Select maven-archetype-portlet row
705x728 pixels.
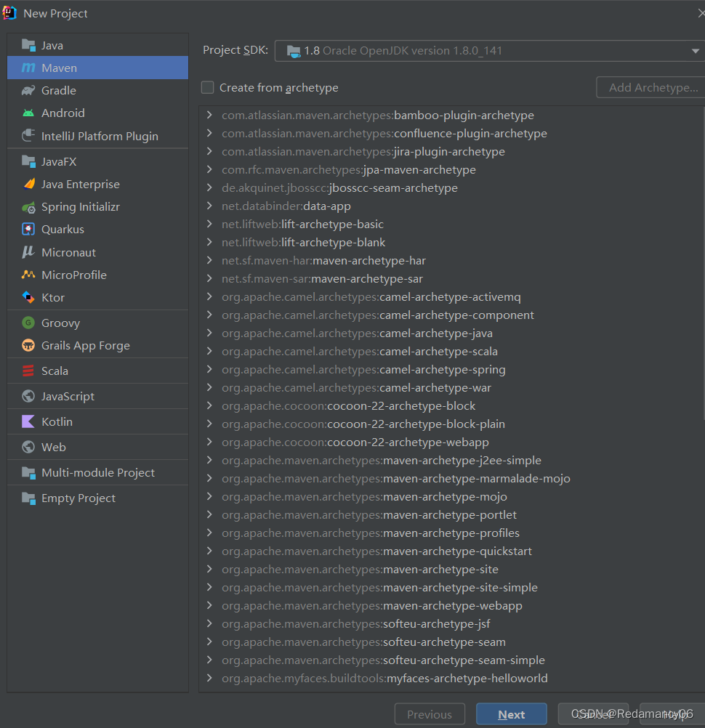coord(452,514)
